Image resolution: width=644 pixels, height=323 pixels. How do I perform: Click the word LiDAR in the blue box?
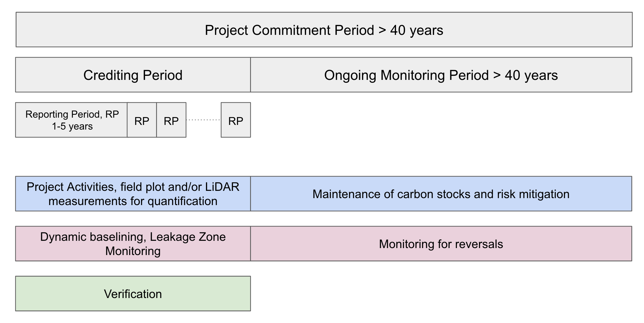222,187
